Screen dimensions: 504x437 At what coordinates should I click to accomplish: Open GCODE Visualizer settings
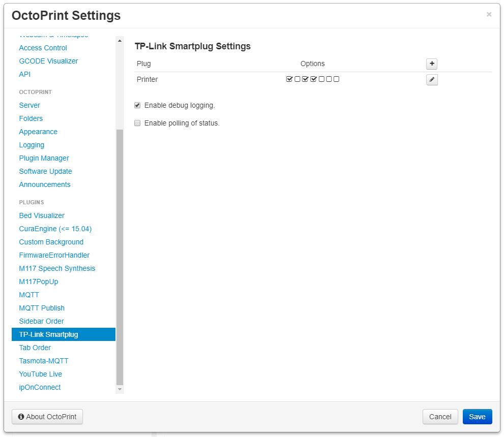[48, 61]
